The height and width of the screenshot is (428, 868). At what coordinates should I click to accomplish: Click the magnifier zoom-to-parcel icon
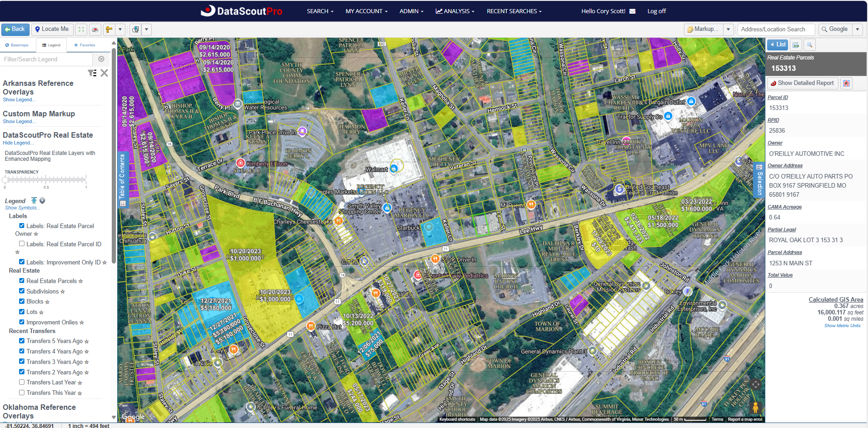point(809,45)
